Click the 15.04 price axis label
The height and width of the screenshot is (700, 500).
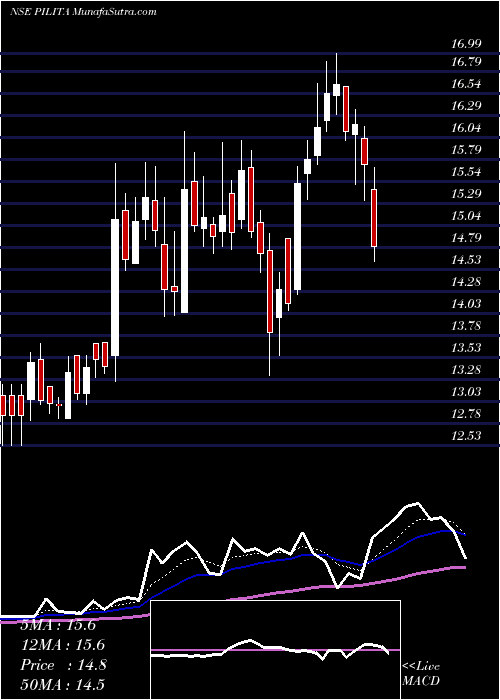tap(466, 216)
